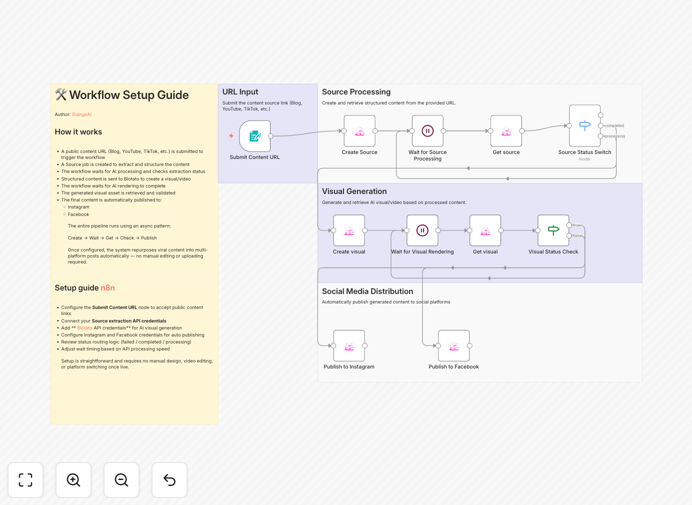Click the URL Input sticky note title
Viewport: 692px width, 505px height.
240,92
